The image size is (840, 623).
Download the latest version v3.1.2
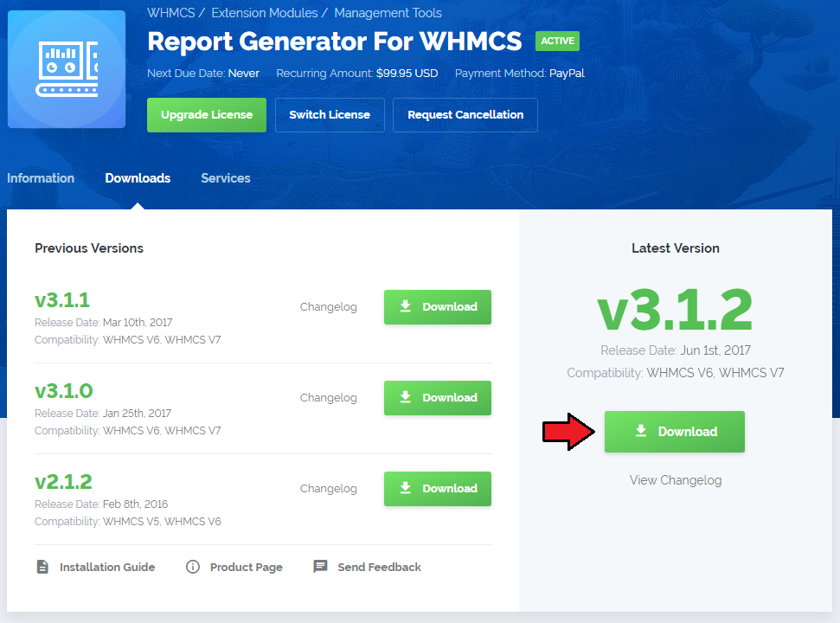pos(675,432)
